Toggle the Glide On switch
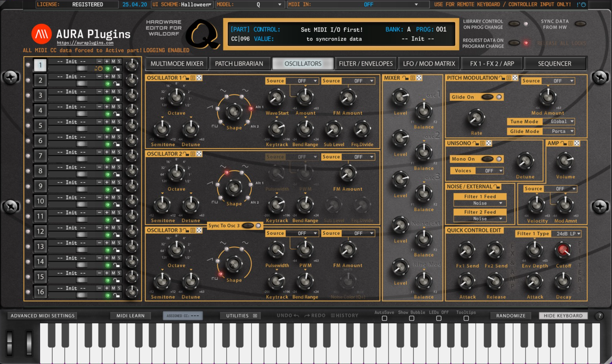 point(487,97)
